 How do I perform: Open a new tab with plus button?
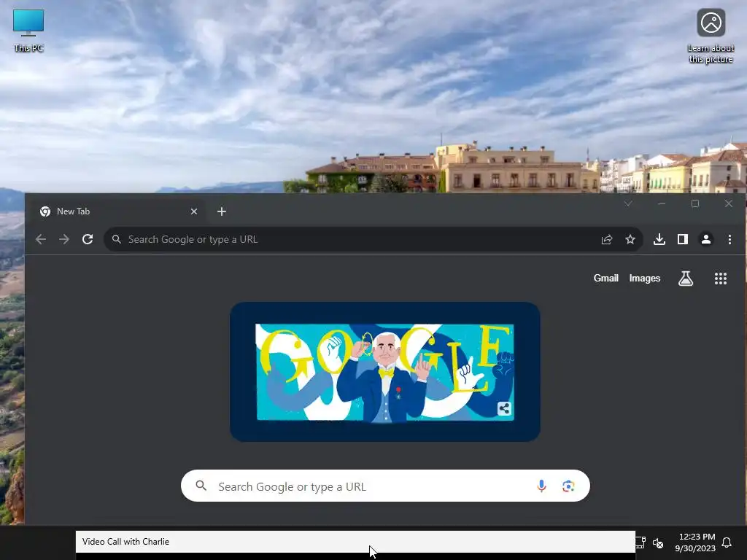[x=222, y=211]
